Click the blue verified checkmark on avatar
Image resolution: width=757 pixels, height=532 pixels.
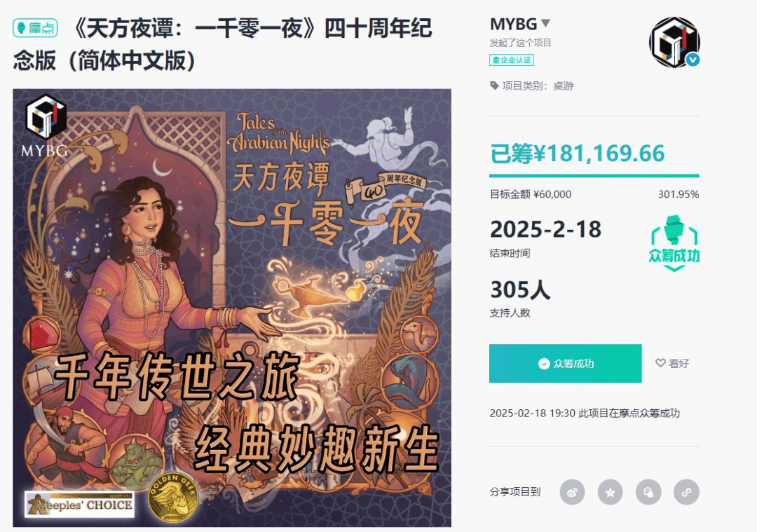point(693,60)
